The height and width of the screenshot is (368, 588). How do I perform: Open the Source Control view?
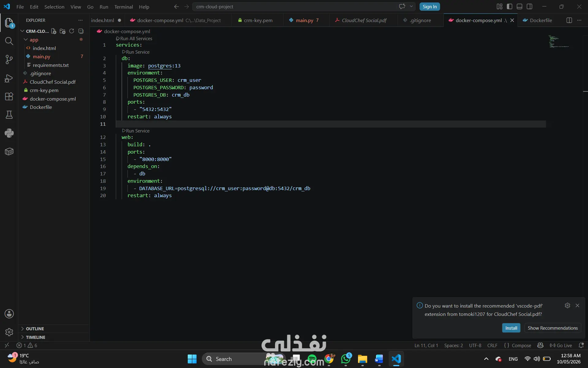(9, 59)
